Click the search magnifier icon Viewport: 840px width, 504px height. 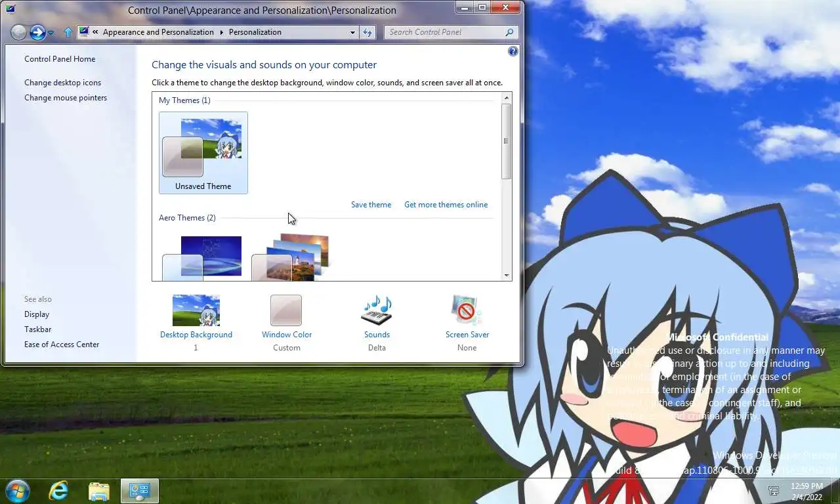coord(509,32)
